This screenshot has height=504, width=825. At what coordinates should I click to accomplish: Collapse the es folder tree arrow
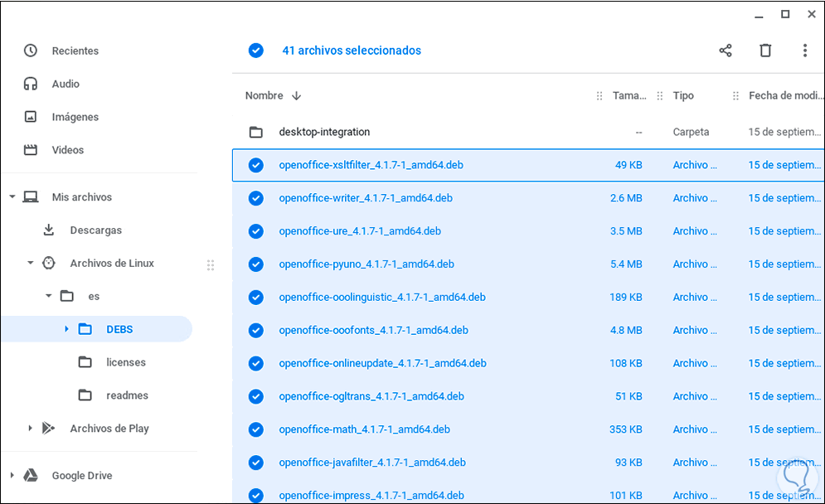(x=48, y=296)
